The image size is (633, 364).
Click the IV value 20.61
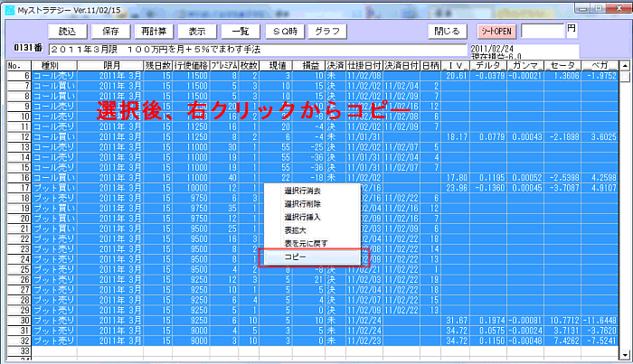457,76
